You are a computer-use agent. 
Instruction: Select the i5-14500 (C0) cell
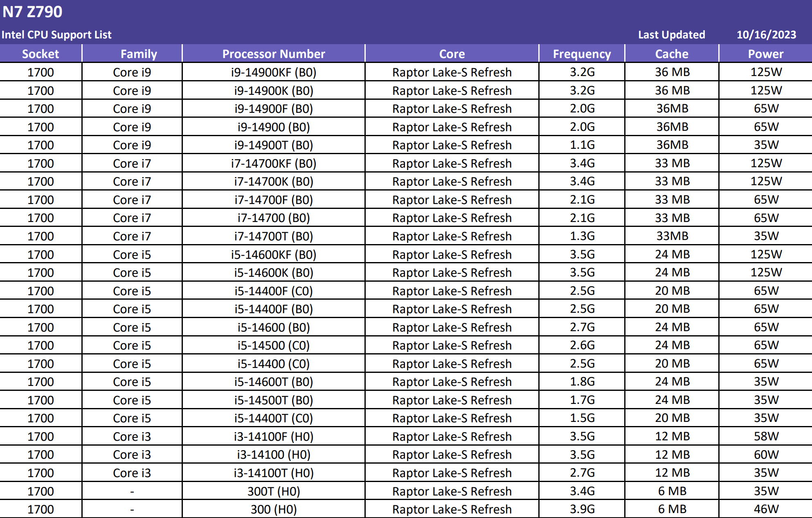point(274,345)
